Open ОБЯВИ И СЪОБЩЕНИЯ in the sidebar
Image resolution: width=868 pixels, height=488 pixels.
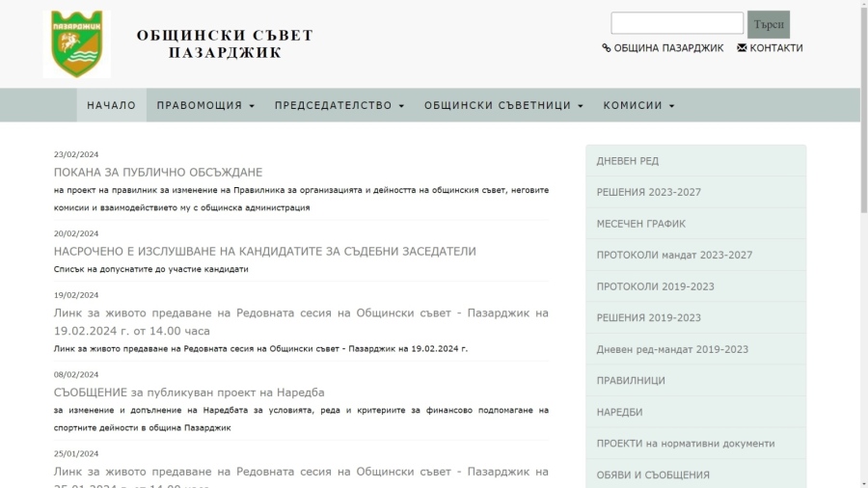click(695, 474)
